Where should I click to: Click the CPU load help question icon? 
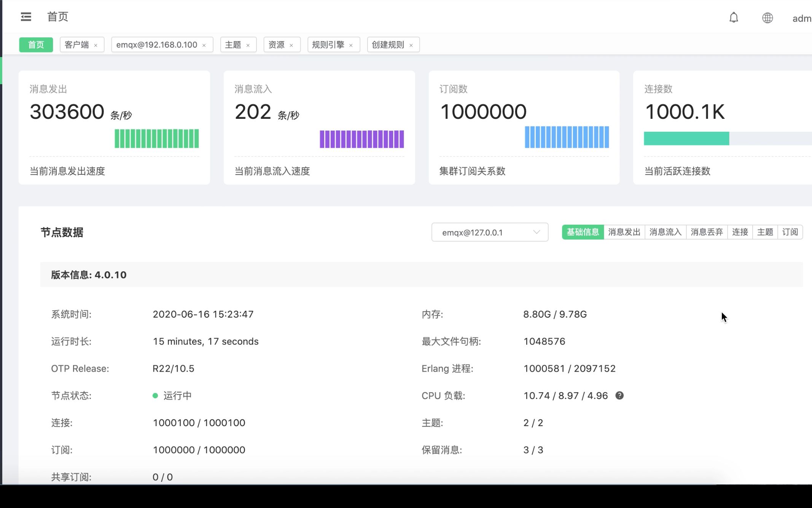[619, 396]
